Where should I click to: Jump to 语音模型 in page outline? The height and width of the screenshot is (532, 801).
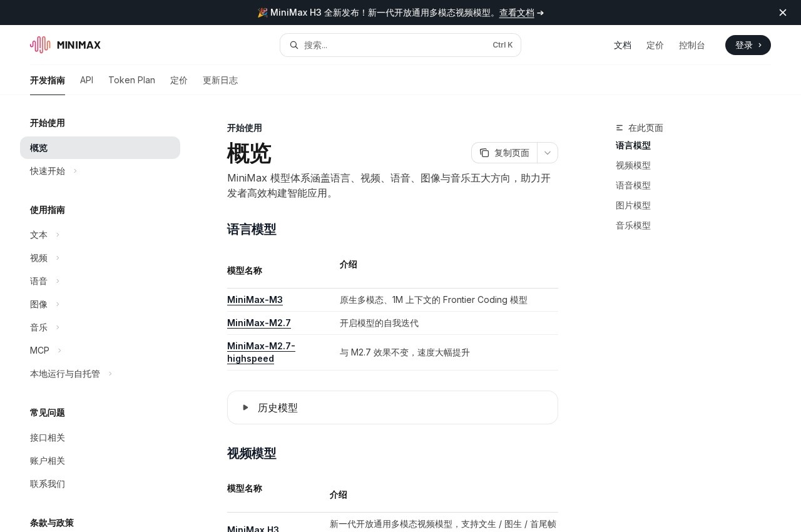(633, 185)
